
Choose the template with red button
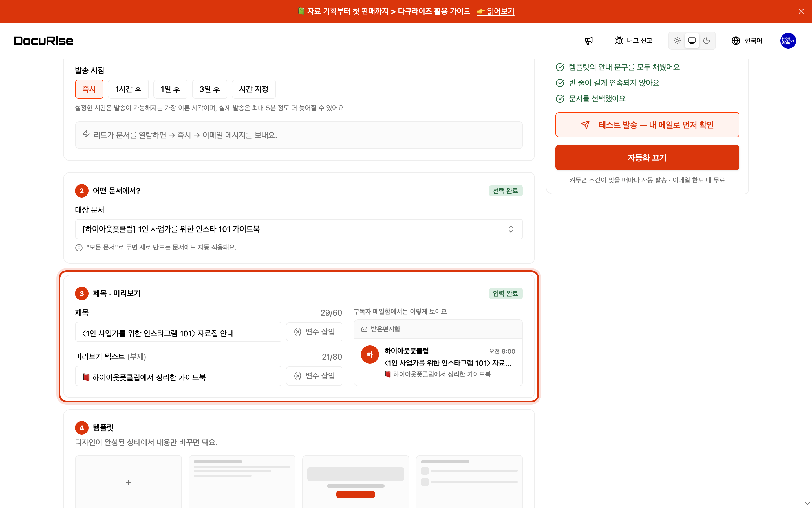[355, 482]
